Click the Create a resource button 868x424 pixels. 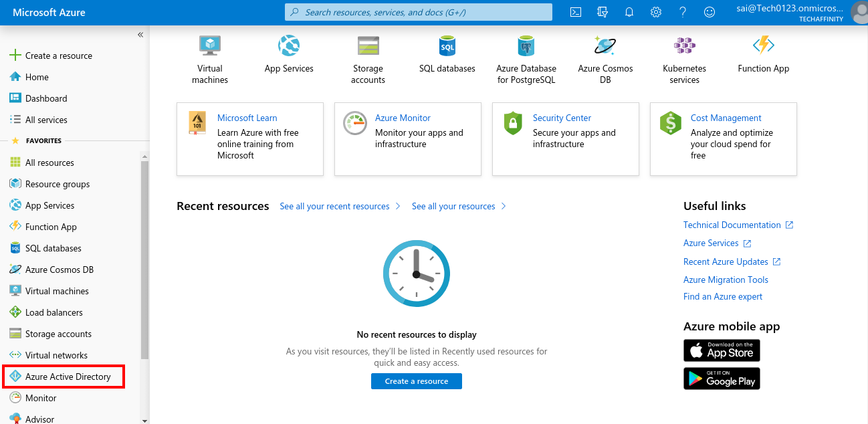(x=417, y=381)
